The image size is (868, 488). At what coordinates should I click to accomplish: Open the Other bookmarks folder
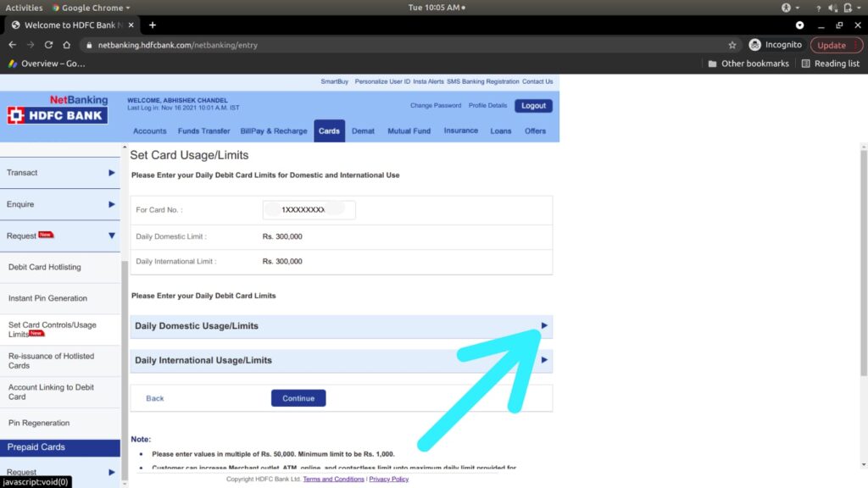tap(748, 64)
